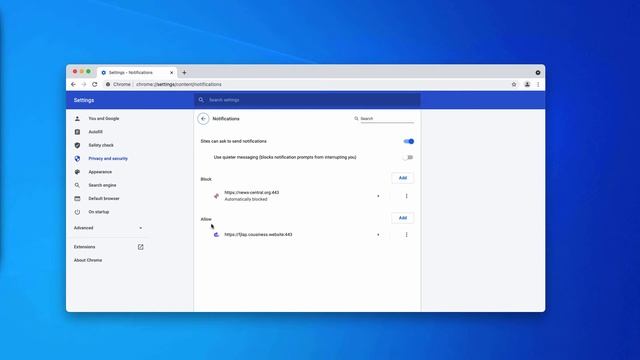The width and height of the screenshot is (640, 360).
Task: Open the Chrome profile avatar menu
Action: (527, 84)
